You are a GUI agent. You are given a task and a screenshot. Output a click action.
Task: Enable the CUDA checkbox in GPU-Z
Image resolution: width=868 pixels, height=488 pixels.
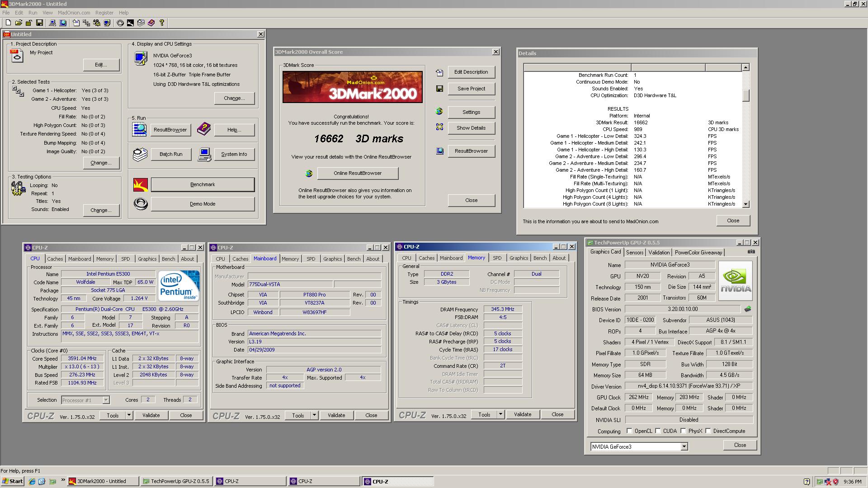tap(658, 431)
